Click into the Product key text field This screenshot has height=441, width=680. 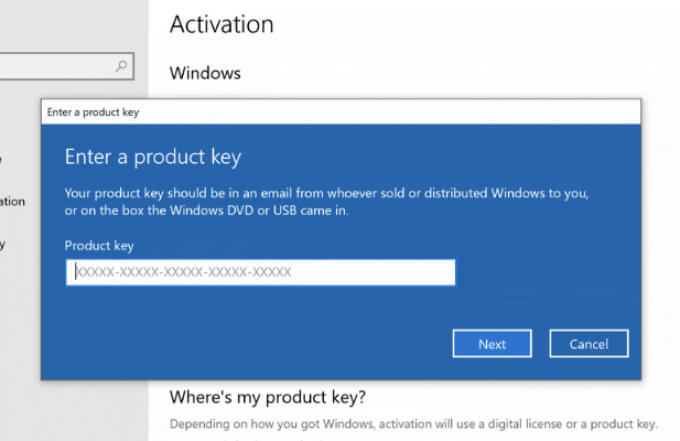(x=260, y=272)
